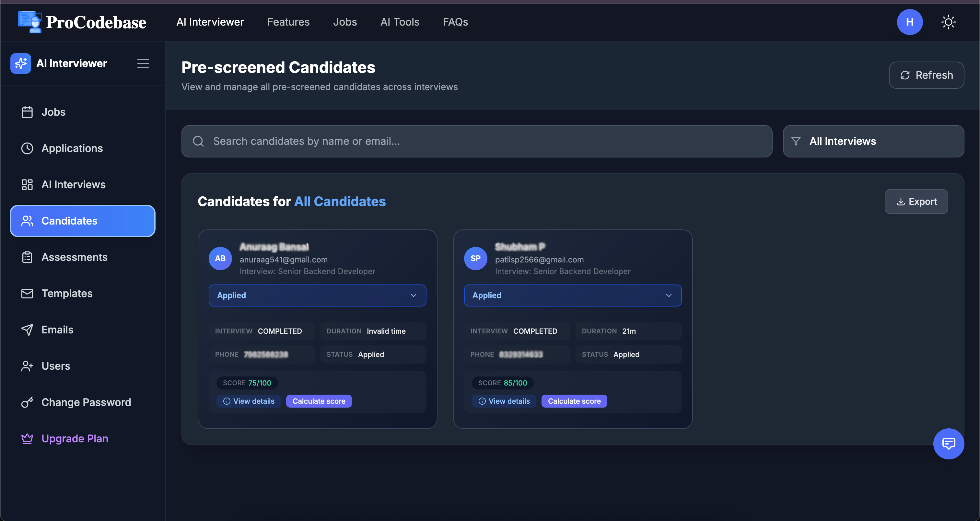Select the Applications clock icon
The image size is (980, 521).
point(27,148)
